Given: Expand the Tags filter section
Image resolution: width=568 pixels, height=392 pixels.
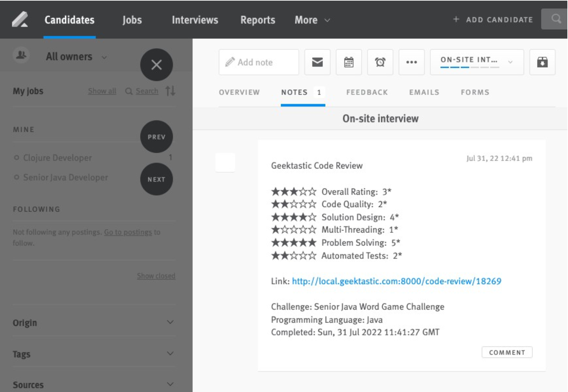Looking at the screenshot, I should [x=171, y=353].
